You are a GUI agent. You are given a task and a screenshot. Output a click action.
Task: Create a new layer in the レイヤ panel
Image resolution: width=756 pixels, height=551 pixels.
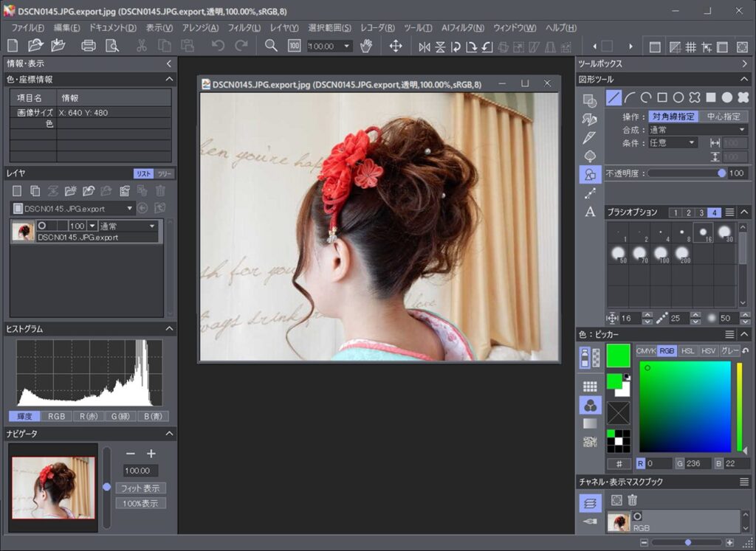(16, 190)
